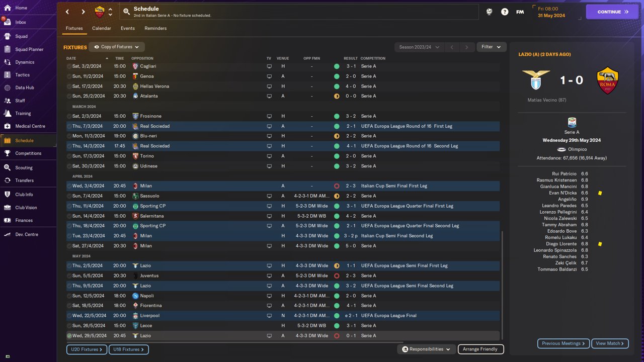Click the Lazio crest in the match panel

point(536,80)
